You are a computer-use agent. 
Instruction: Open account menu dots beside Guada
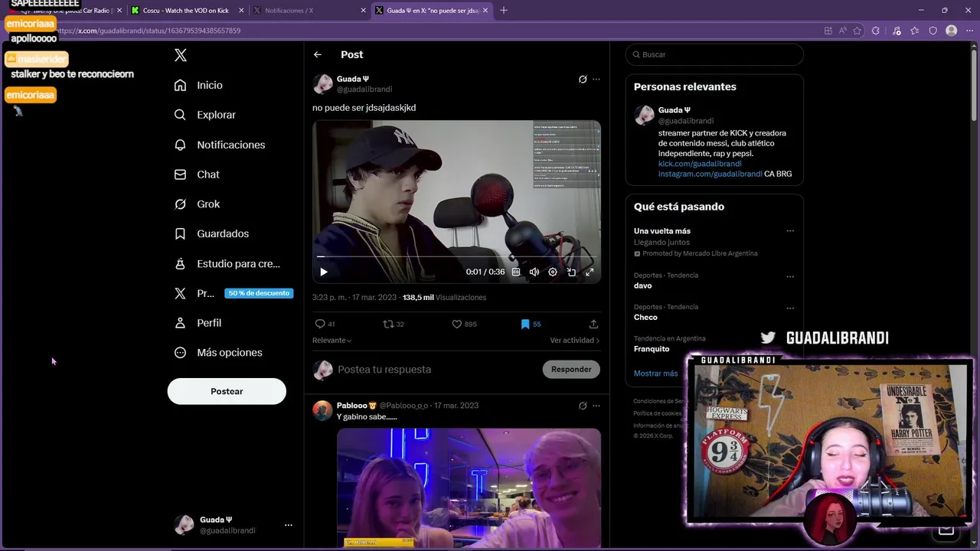click(289, 525)
